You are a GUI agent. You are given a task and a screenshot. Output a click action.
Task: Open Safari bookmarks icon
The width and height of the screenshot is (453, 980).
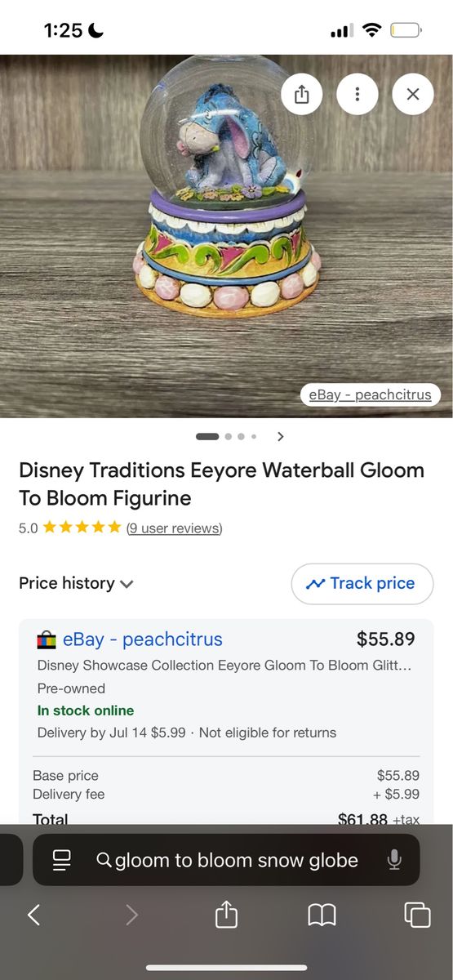pyautogui.click(x=322, y=915)
